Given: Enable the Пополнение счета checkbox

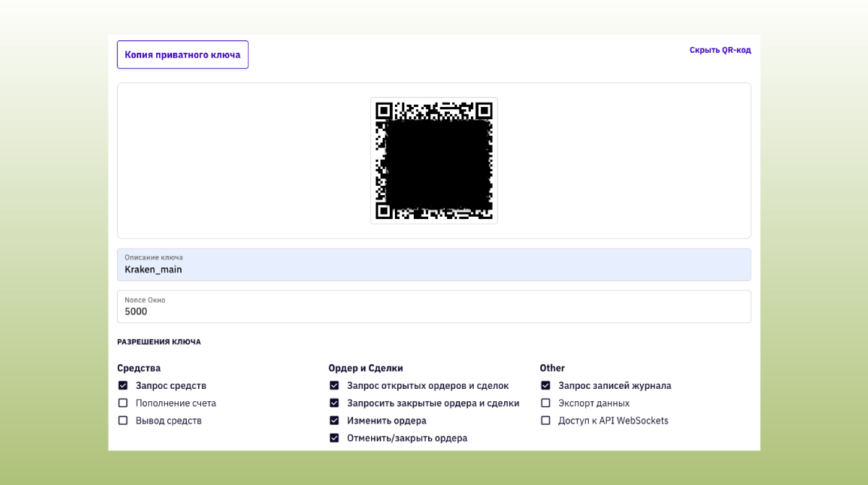Looking at the screenshot, I should pos(123,403).
